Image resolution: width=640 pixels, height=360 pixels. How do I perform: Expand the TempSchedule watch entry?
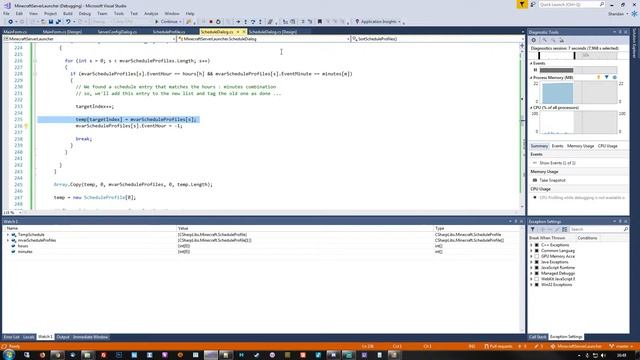coord(7,235)
